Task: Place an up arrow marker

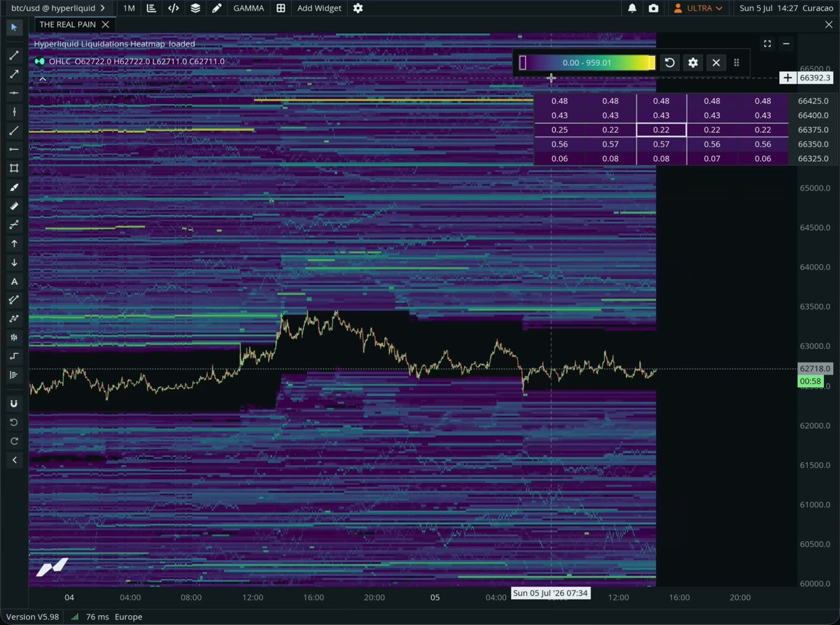Action: tap(14, 244)
